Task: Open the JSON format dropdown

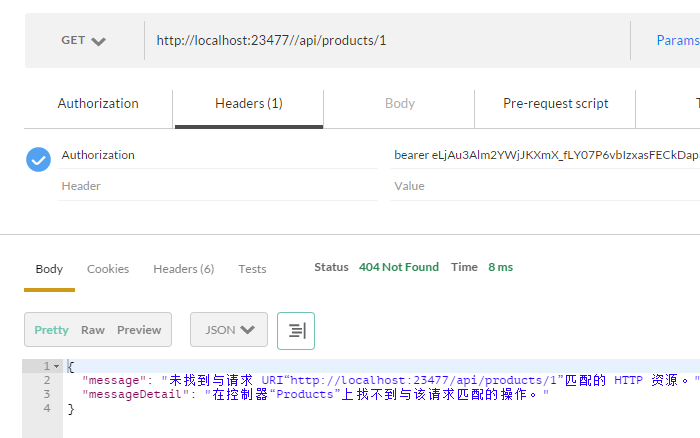Action: (x=229, y=330)
